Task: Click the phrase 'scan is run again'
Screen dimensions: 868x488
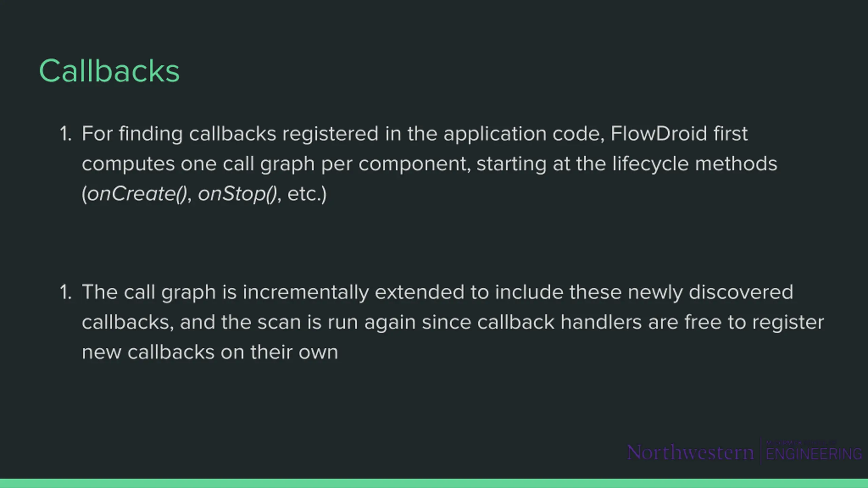Action: click(336, 322)
